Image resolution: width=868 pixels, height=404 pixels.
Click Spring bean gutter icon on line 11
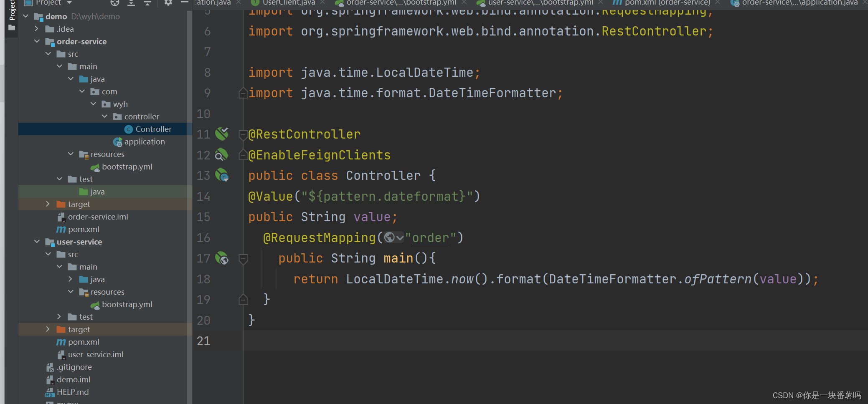click(222, 134)
